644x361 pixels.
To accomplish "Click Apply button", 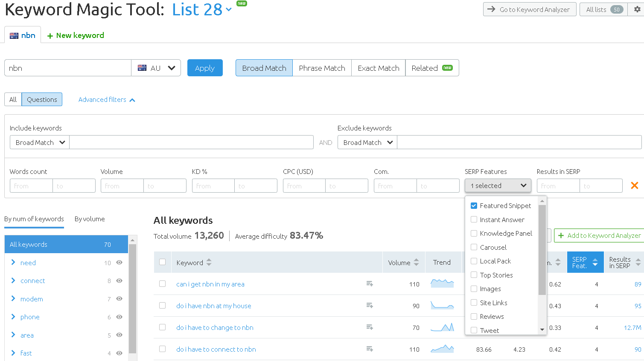I will (205, 68).
